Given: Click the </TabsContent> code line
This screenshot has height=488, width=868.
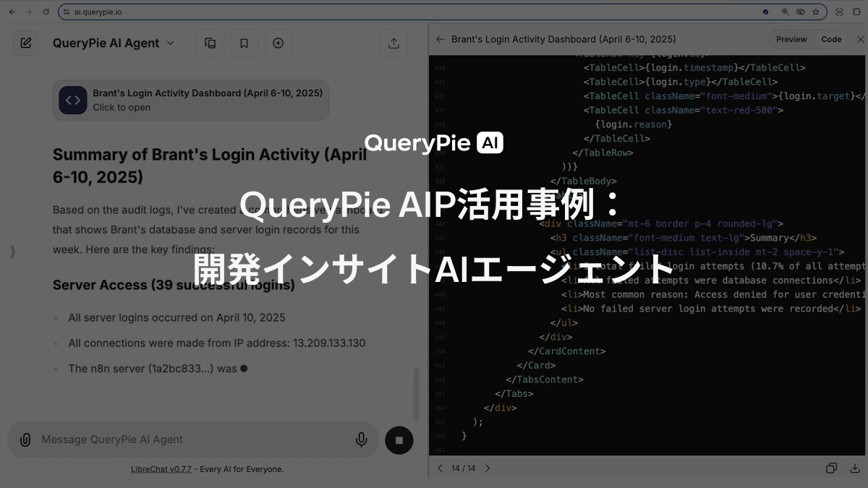Looking at the screenshot, I should pos(545,380).
